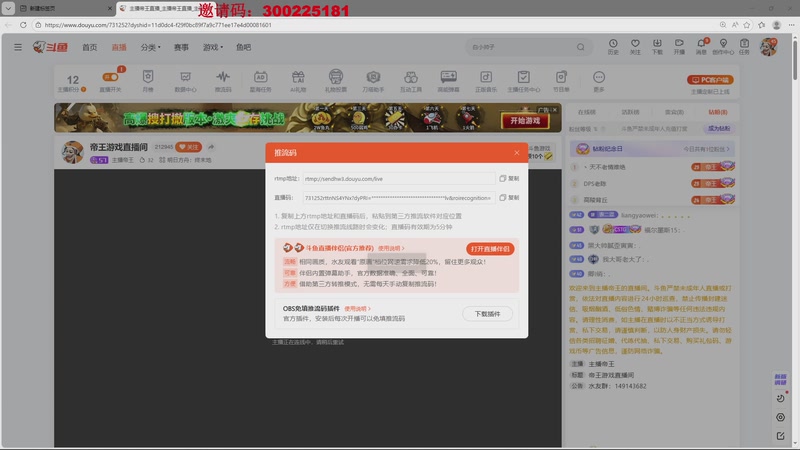Expand the 分类 category dropdown
Screen dimensions: 800x450
(151, 47)
